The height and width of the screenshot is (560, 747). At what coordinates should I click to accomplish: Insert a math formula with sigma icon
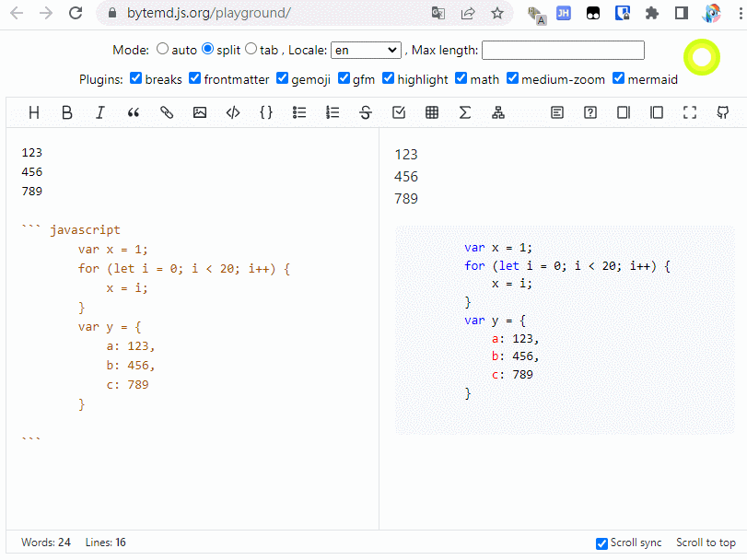pos(465,113)
